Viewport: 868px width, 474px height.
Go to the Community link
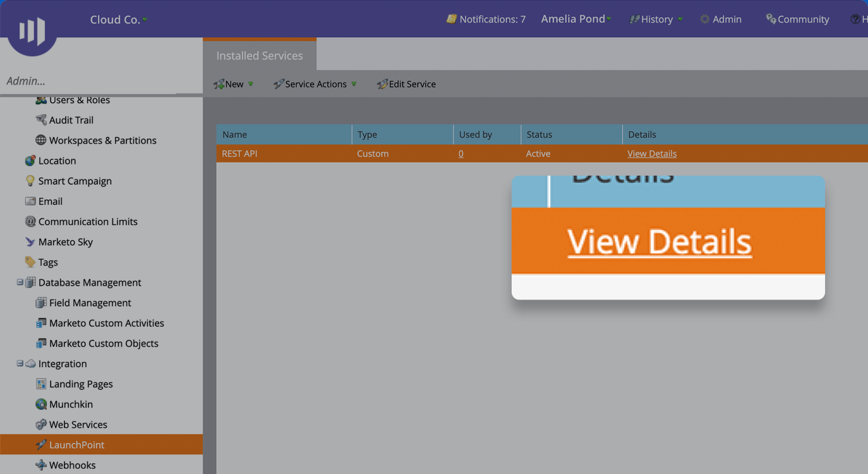803,20
